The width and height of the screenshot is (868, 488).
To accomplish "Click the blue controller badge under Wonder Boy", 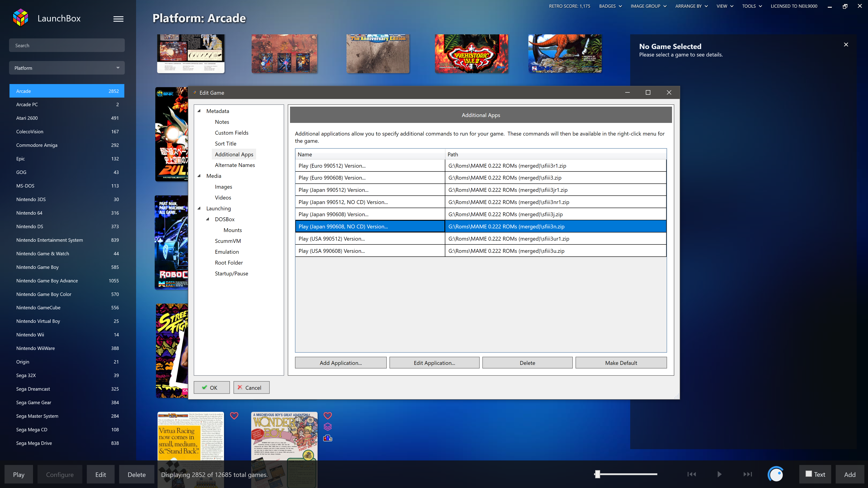I will tap(328, 438).
